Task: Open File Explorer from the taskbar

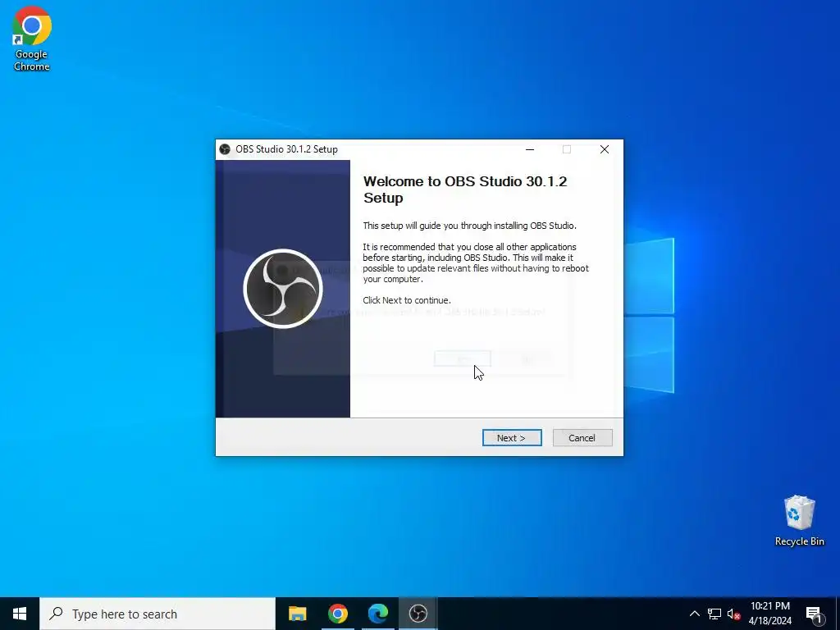Action: [x=297, y=614]
